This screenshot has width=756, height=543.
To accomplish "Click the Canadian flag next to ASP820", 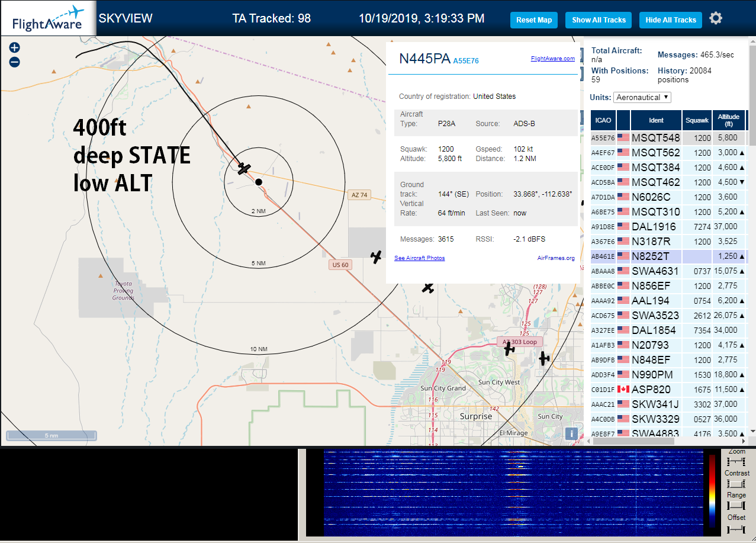I will (623, 389).
